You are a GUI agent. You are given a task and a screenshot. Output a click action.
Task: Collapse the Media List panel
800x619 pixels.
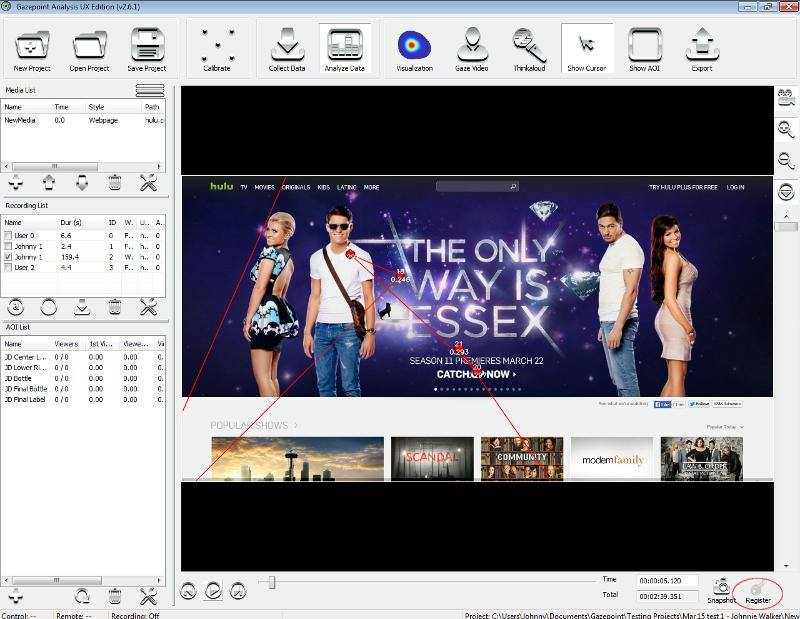150,90
